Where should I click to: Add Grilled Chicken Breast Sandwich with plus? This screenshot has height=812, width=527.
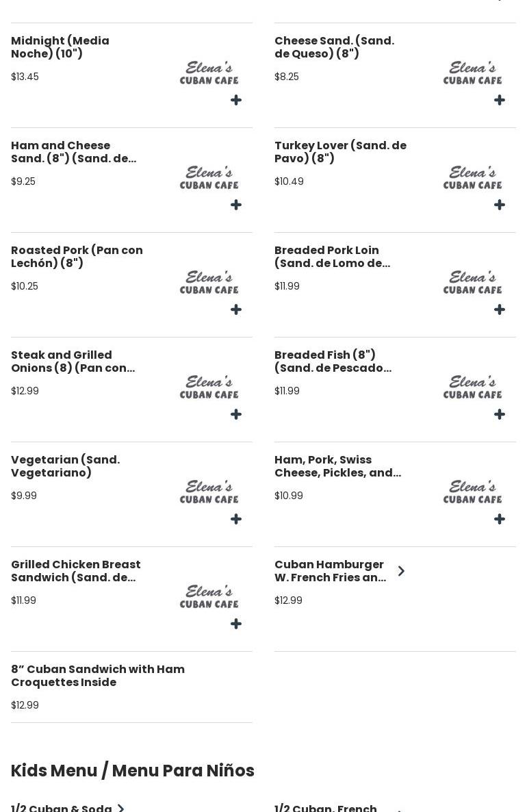tap(236, 624)
